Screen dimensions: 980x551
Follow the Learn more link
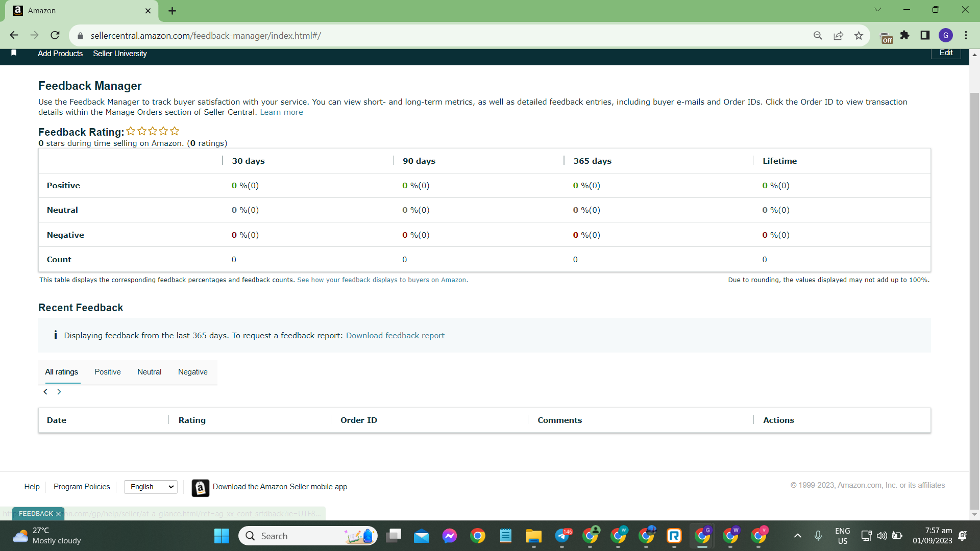[281, 112]
